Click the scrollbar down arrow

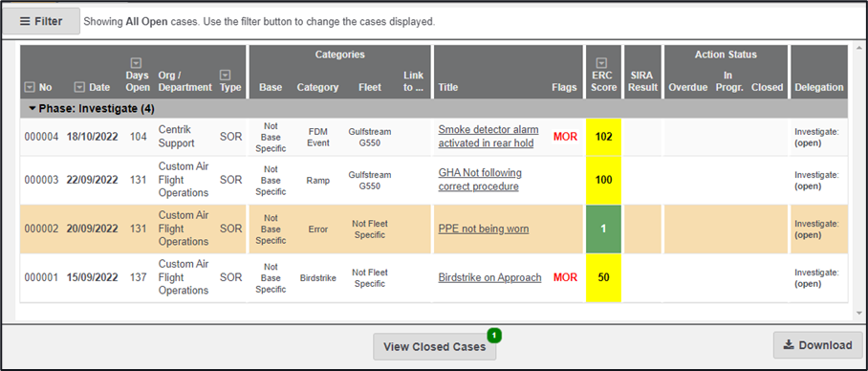point(858,313)
